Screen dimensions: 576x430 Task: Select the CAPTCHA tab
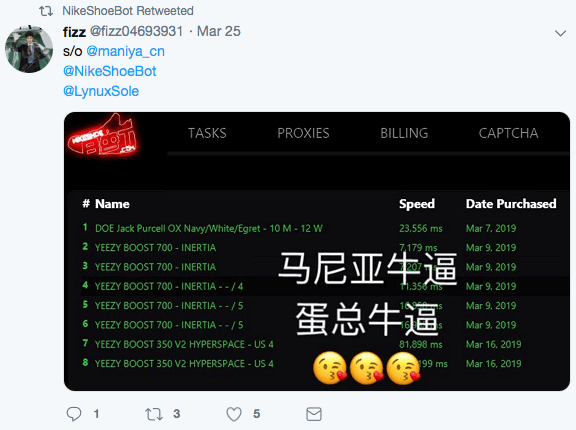click(508, 133)
